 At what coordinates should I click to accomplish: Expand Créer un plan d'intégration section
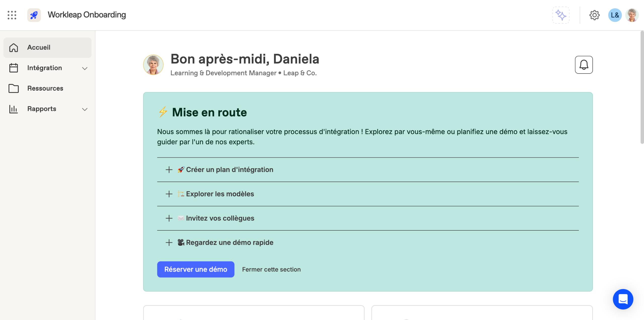[x=169, y=170]
